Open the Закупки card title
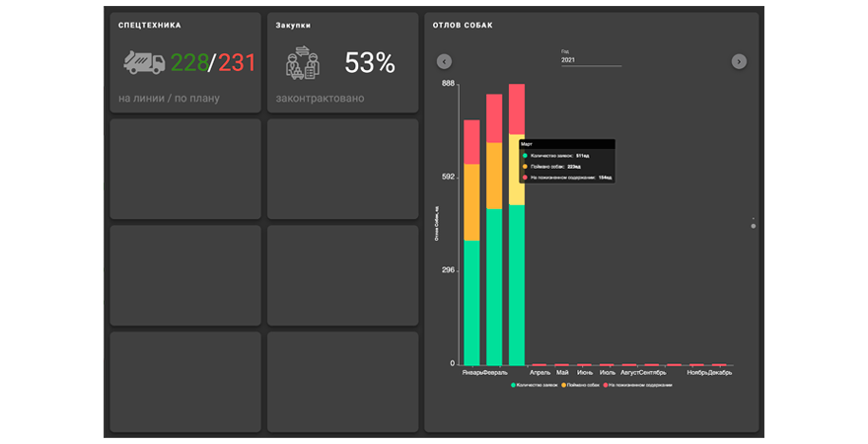The width and height of the screenshot is (868, 444). [x=293, y=25]
